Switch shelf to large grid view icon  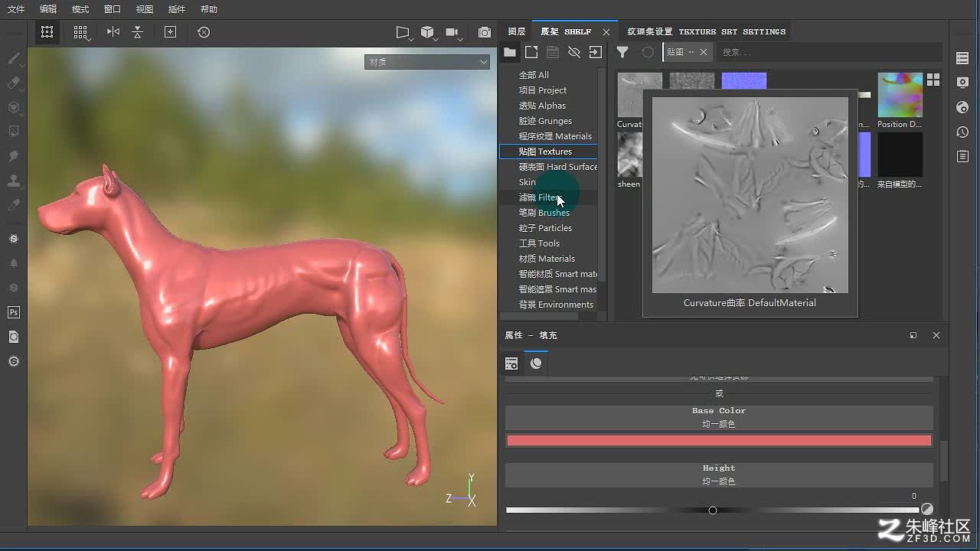pyautogui.click(x=933, y=80)
